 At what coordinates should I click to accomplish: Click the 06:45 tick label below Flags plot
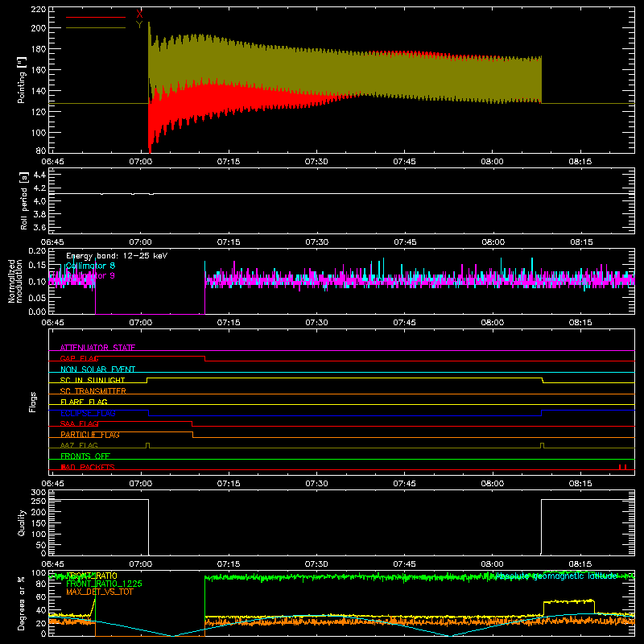coord(52,484)
